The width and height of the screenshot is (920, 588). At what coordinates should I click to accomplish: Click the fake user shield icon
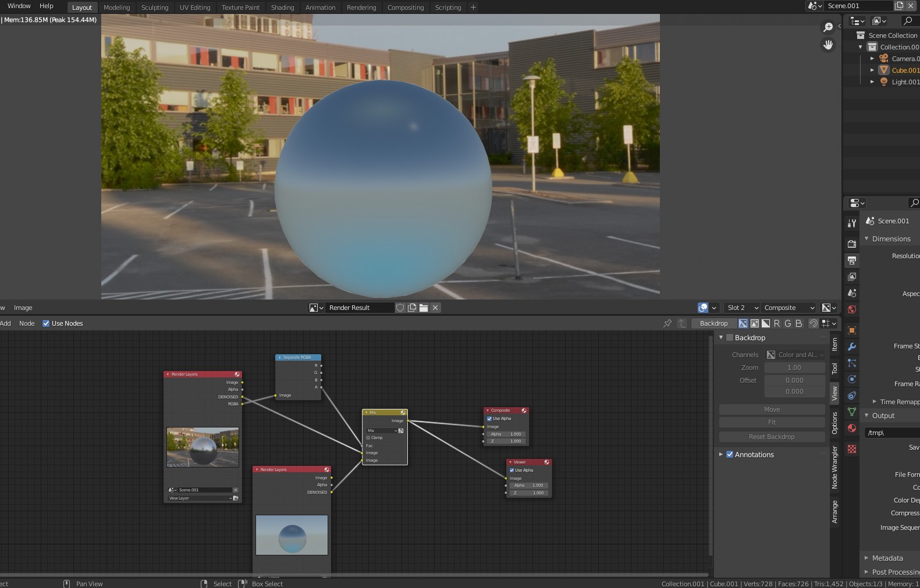[x=400, y=308]
